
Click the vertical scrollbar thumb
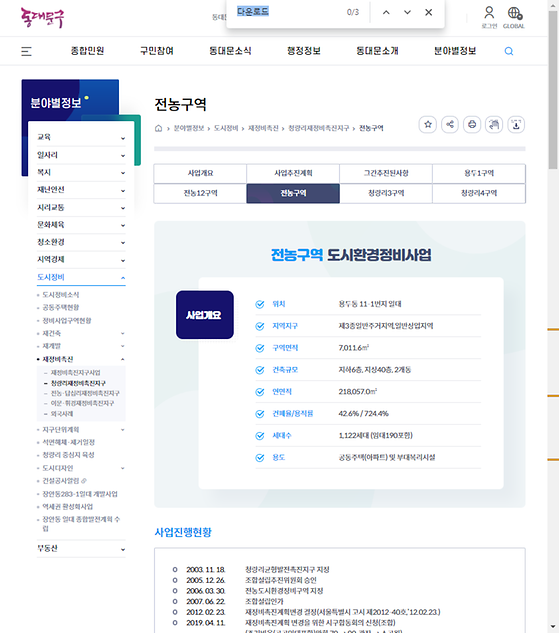pyautogui.click(x=553, y=90)
